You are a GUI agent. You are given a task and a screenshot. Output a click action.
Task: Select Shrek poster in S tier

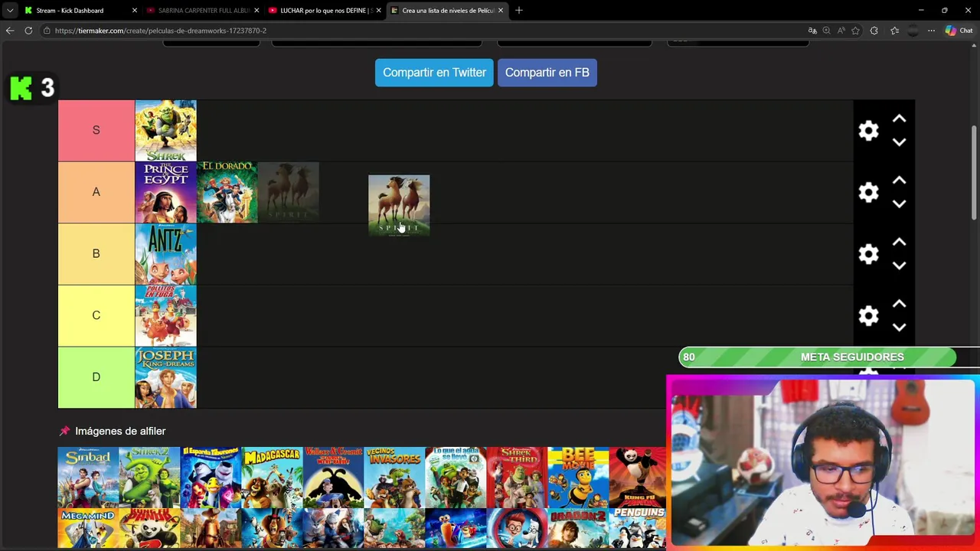pos(165,130)
